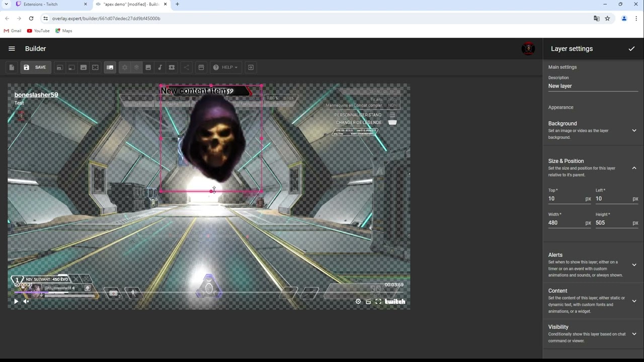The width and height of the screenshot is (644, 362).
Task: Open the HELP dropdown menu
Action: pyautogui.click(x=225, y=67)
